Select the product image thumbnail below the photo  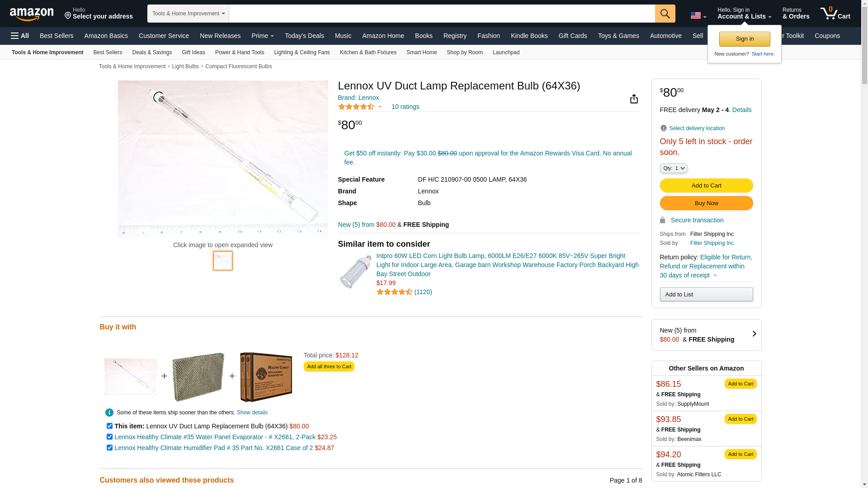point(223,261)
